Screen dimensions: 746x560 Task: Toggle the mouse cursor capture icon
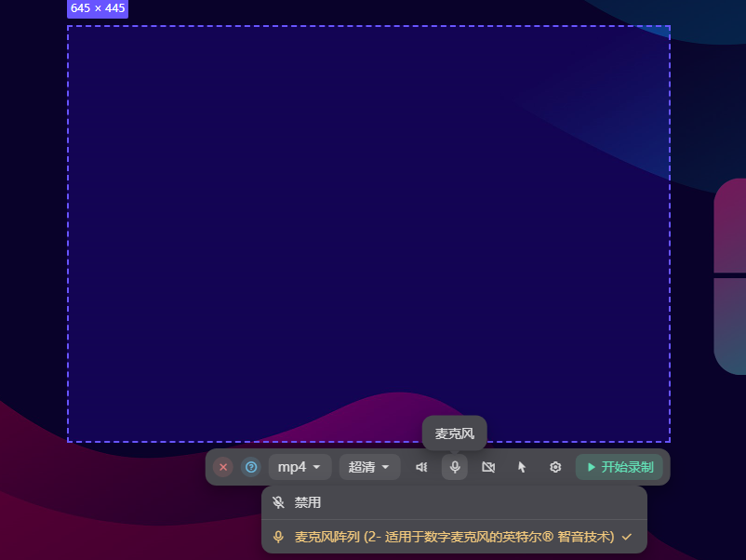point(522,467)
